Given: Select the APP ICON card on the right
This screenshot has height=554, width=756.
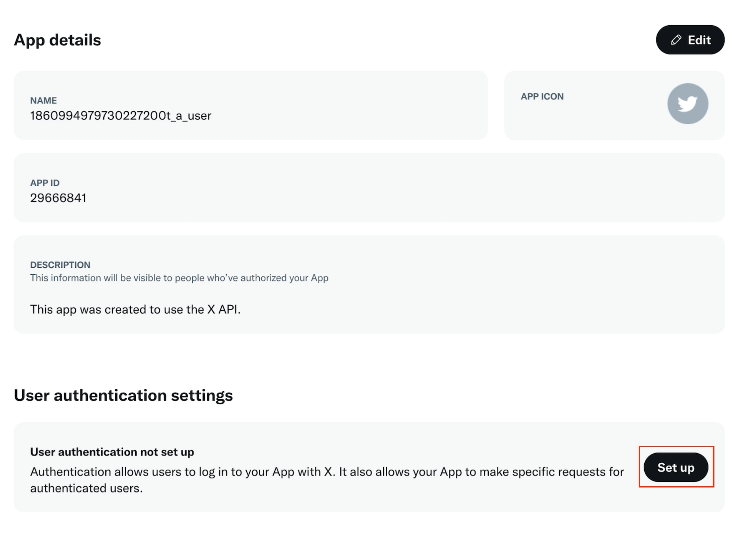Looking at the screenshot, I should click(614, 105).
